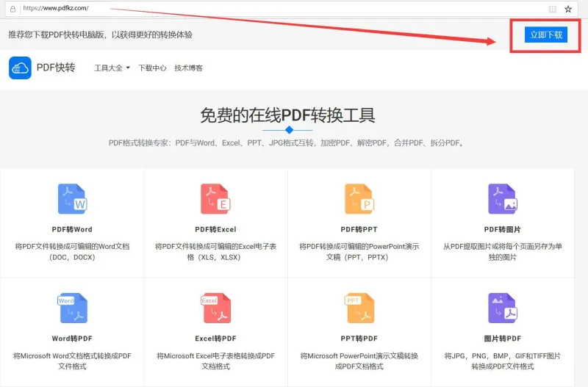Click the description '从PDF提取图片或将每个页面另存为单独的图片'
The image size is (588, 387).
point(503,252)
